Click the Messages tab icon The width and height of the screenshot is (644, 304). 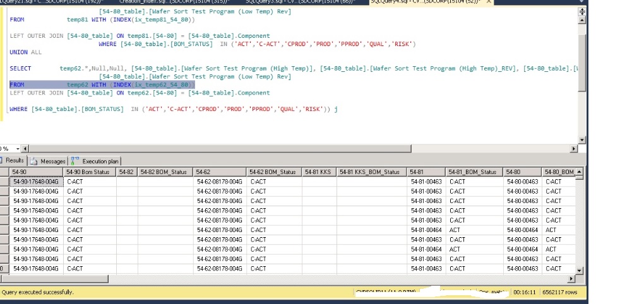[x=33, y=161]
